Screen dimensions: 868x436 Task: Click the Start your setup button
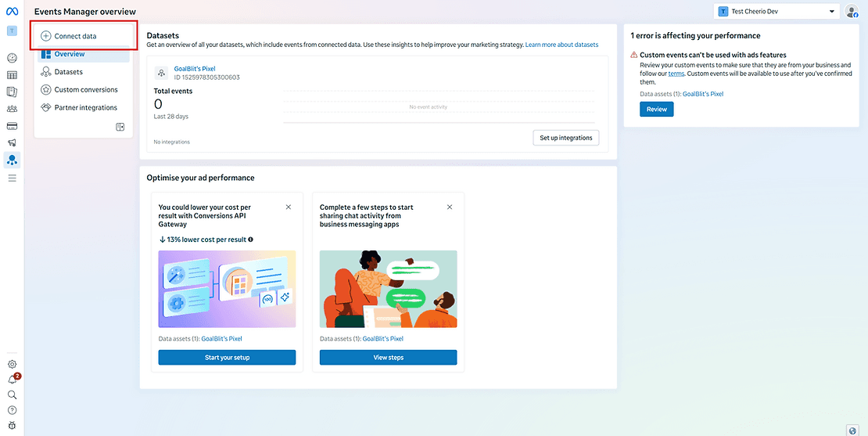227,357
